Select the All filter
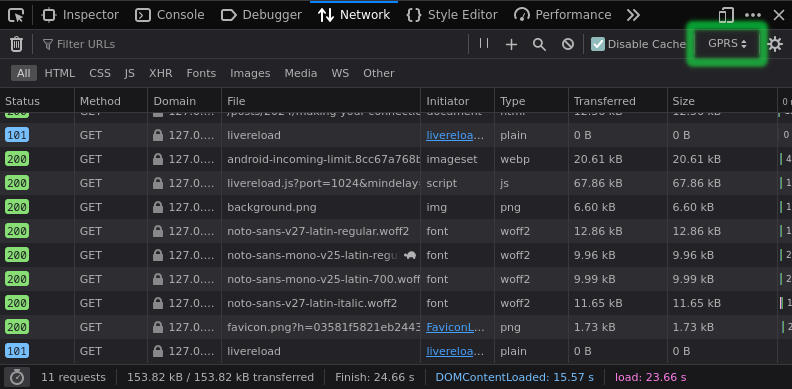The width and height of the screenshot is (792, 389). tap(24, 73)
